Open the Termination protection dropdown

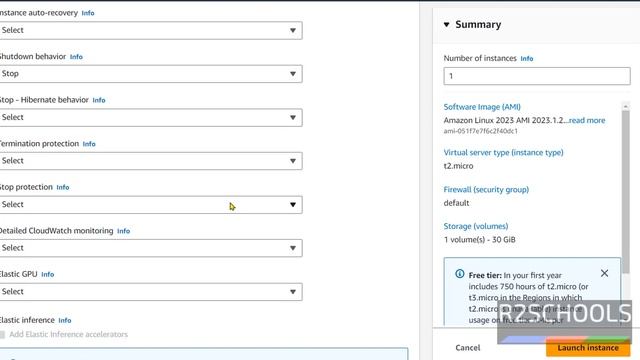[x=150, y=161]
